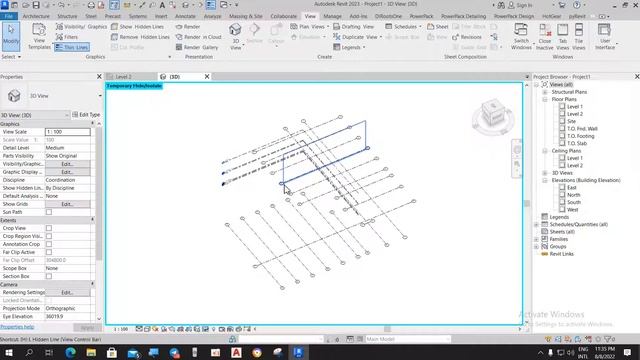Open File Explorer from taskbar
Image resolution: width=640 pixels, height=360 pixels.
(91, 352)
